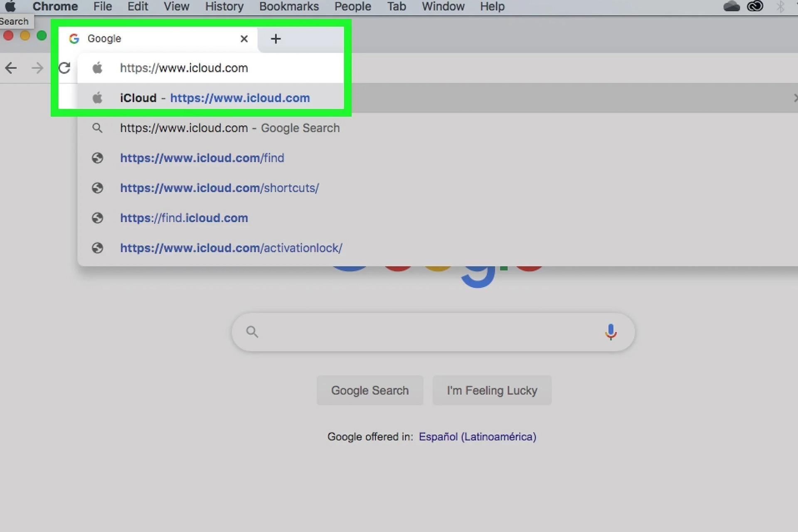Select the icloud.com Google Search suggestion
The height and width of the screenshot is (532, 798).
pos(437,128)
